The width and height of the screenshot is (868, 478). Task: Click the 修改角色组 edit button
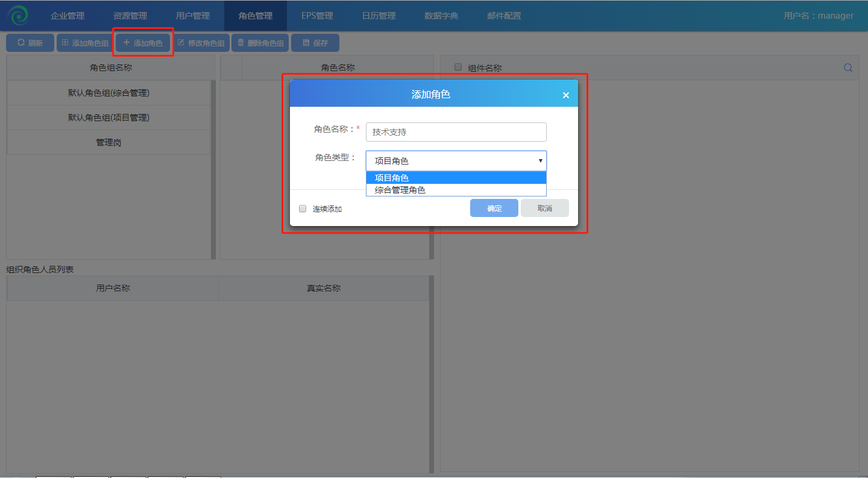pos(201,43)
